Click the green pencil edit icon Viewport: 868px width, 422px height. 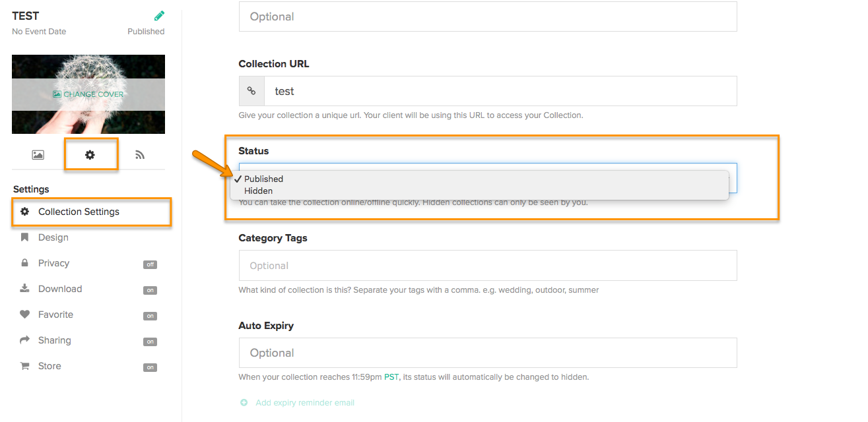click(x=159, y=16)
